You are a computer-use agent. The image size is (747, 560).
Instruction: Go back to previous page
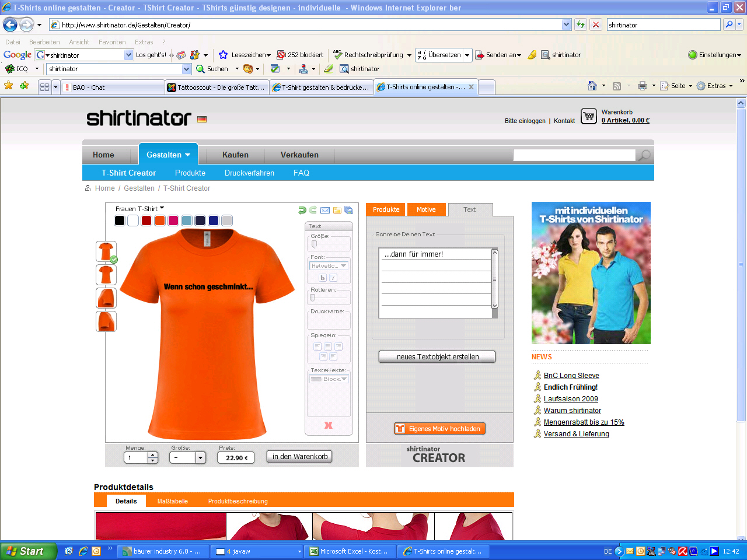(11, 24)
